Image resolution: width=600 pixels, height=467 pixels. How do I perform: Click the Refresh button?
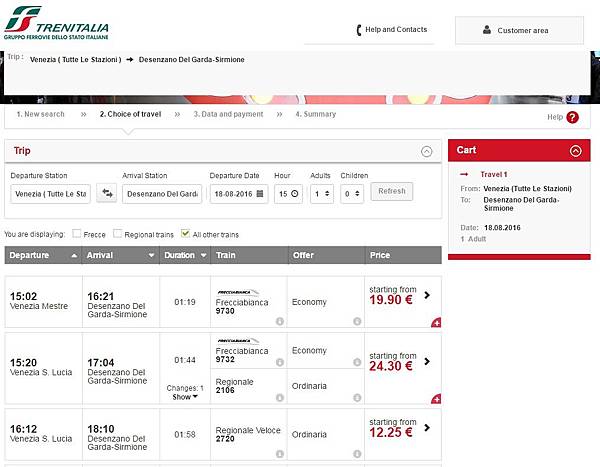392,191
